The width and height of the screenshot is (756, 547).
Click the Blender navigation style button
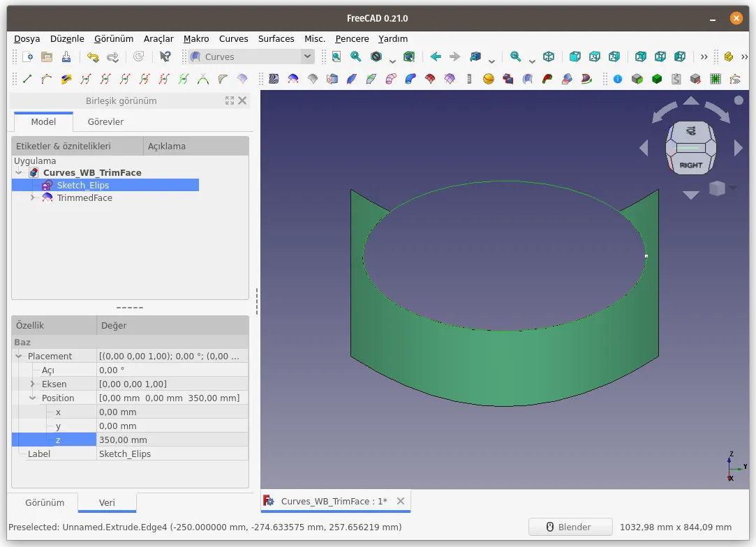pos(570,527)
